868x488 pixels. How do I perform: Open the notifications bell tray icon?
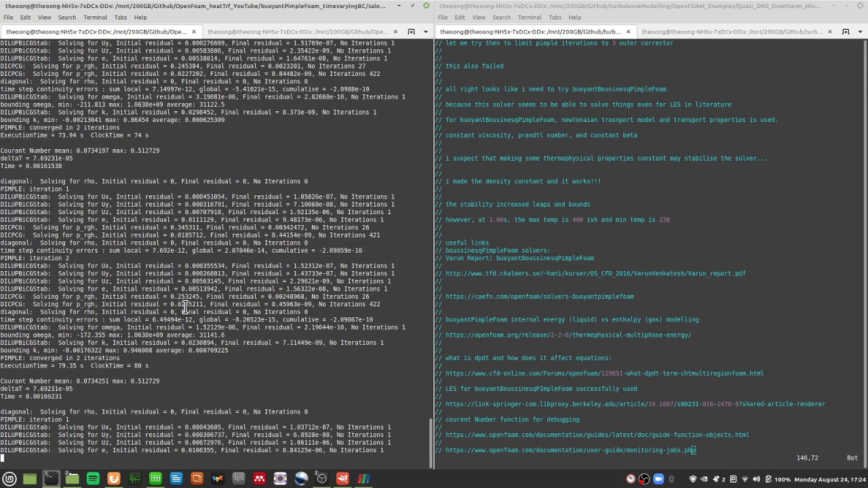point(715,479)
